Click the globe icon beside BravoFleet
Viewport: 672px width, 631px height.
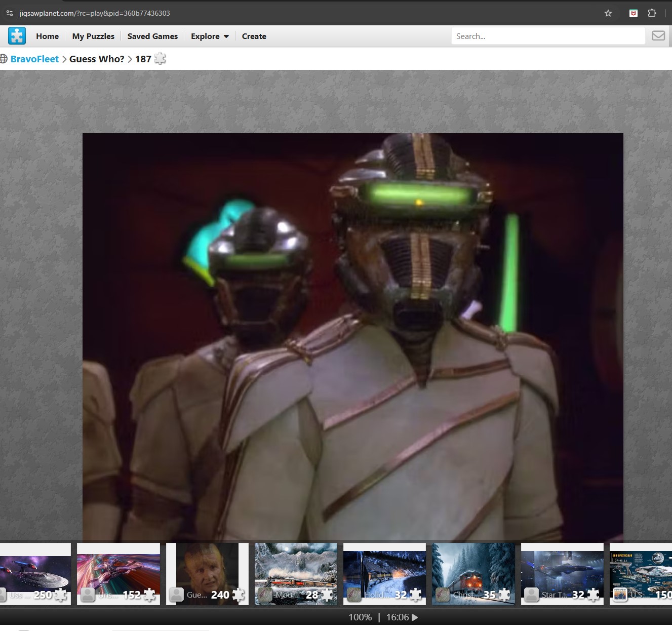pos(4,59)
